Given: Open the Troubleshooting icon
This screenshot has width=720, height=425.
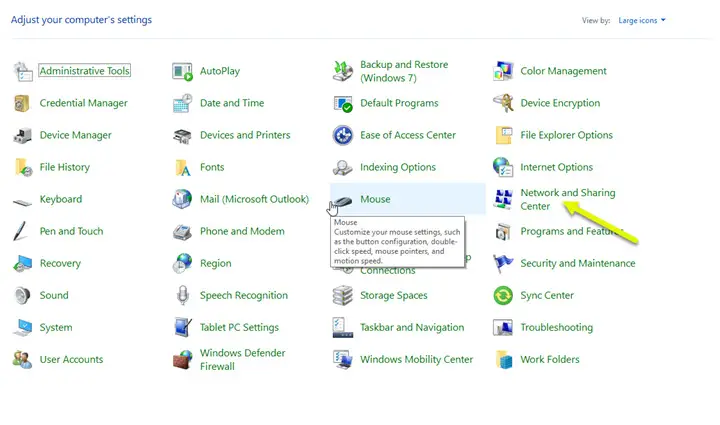Looking at the screenshot, I should [503, 328].
